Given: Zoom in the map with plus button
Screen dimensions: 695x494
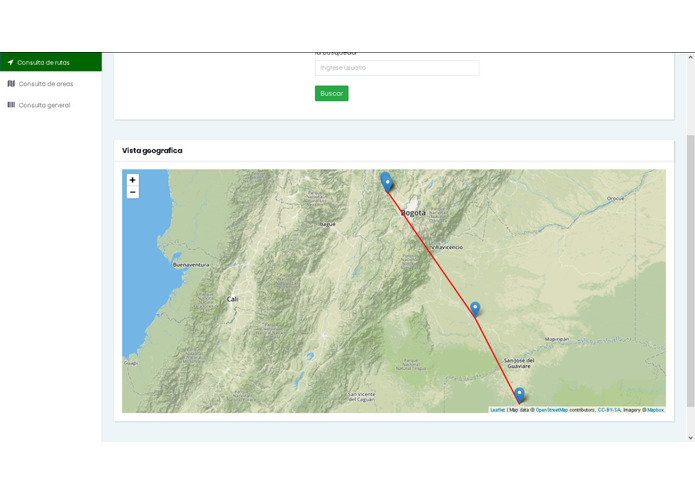Looking at the screenshot, I should [133, 180].
